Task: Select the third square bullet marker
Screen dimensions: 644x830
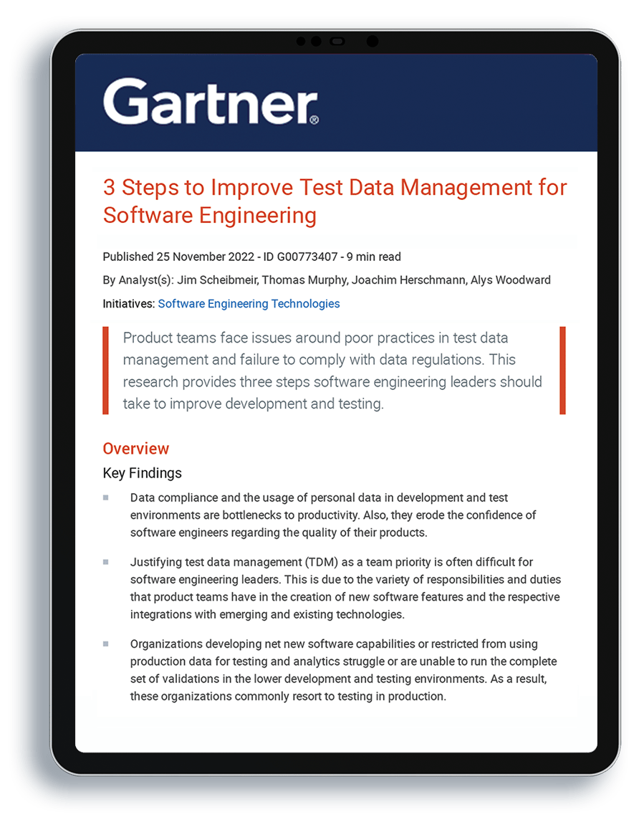Action: point(107,644)
